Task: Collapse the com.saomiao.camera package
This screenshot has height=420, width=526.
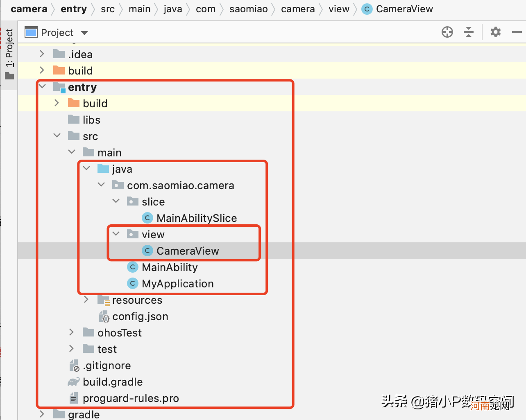Action: [x=101, y=185]
